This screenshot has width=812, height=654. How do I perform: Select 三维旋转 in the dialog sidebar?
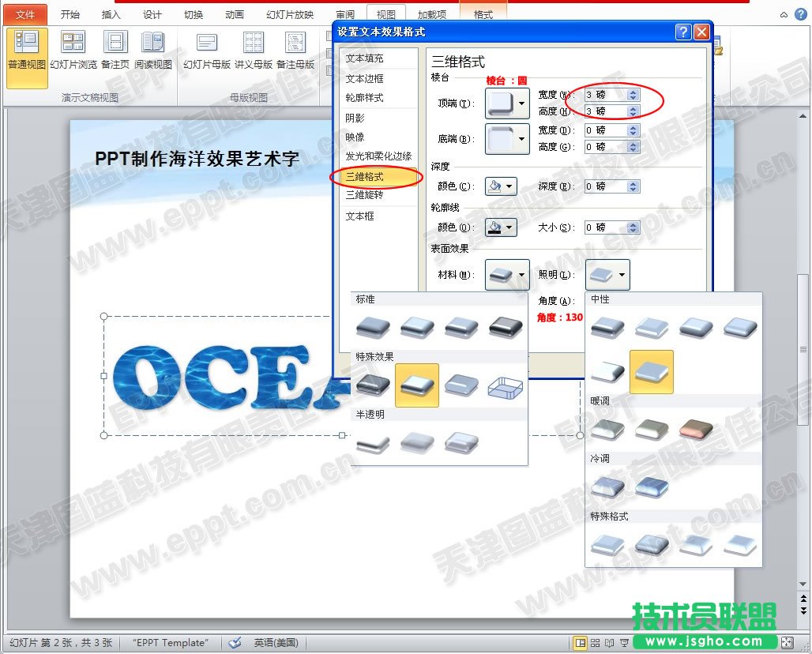pos(364,195)
